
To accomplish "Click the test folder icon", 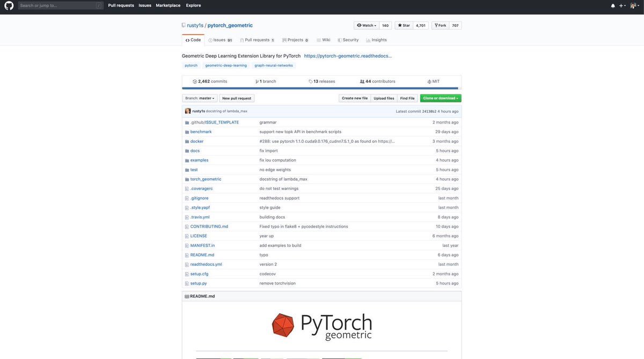I will coord(187,170).
